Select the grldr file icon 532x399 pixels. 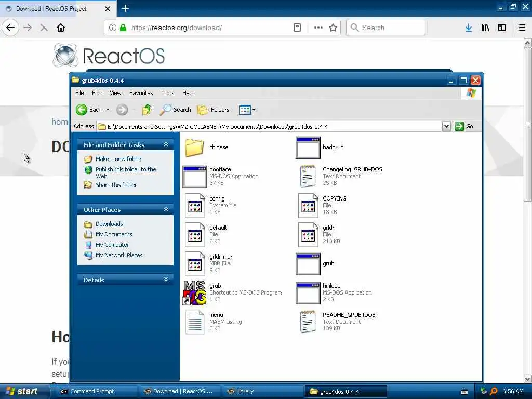click(308, 235)
